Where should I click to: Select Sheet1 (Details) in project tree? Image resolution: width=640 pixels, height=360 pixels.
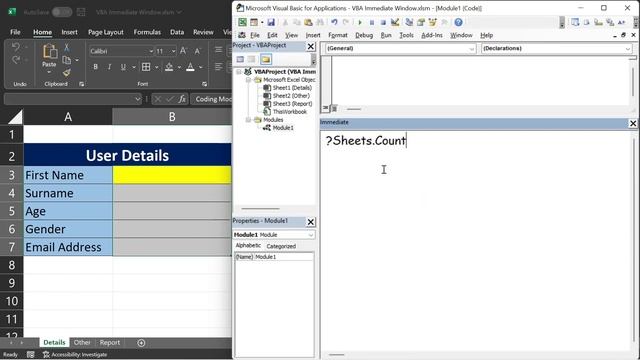(x=292, y=88)
